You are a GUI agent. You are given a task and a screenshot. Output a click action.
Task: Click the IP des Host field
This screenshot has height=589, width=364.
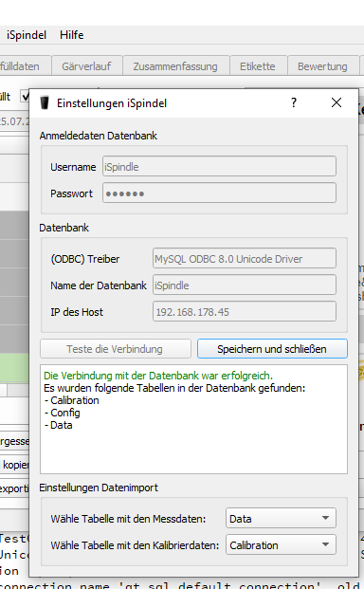(x=245, y=312)
